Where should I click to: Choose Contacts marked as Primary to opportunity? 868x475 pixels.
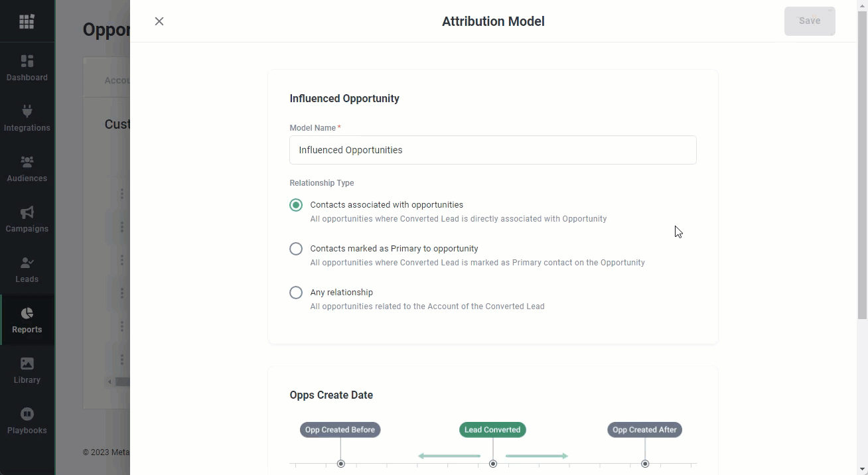pyautogui.click(x=295, y=248)
